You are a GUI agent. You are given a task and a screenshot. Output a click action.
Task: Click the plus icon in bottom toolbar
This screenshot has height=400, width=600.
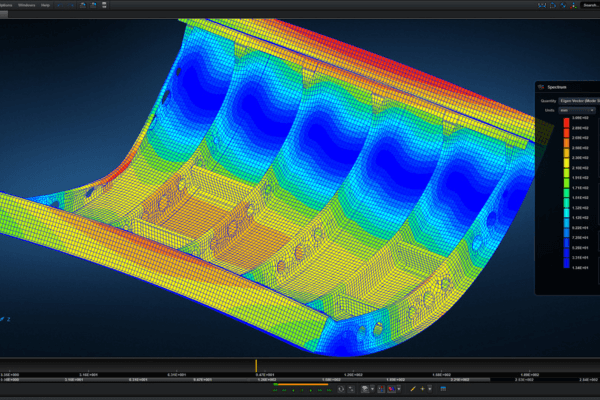coord(424,389)
